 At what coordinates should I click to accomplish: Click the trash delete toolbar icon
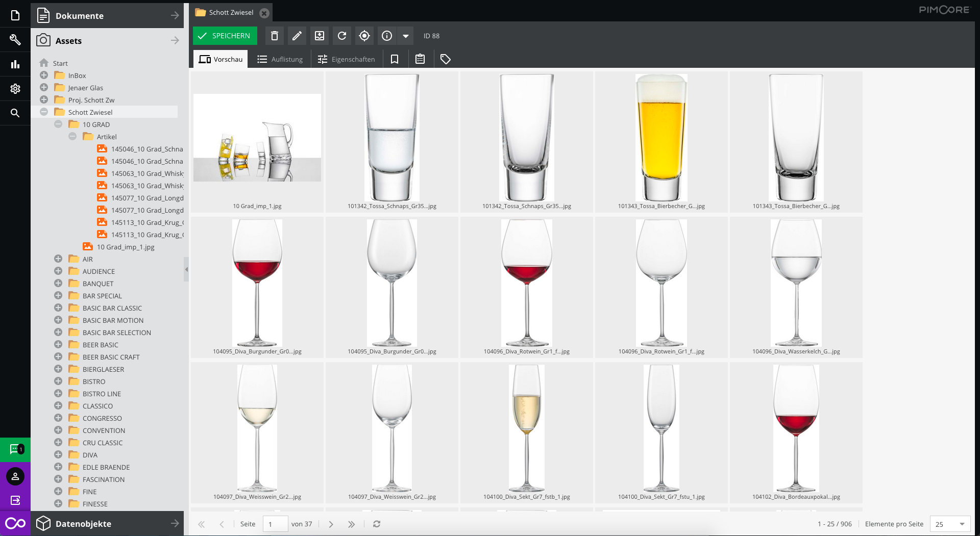tap(275, 36)
